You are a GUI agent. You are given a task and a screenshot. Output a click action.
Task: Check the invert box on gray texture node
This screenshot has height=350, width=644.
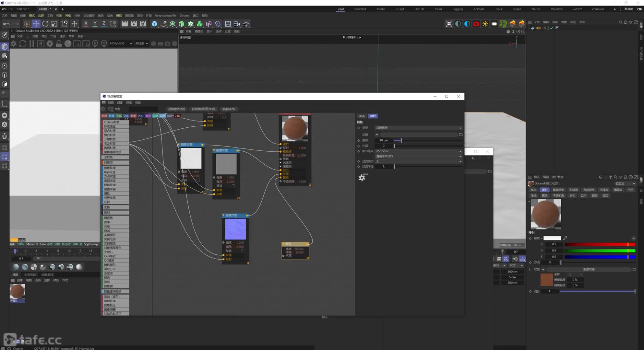233,186
